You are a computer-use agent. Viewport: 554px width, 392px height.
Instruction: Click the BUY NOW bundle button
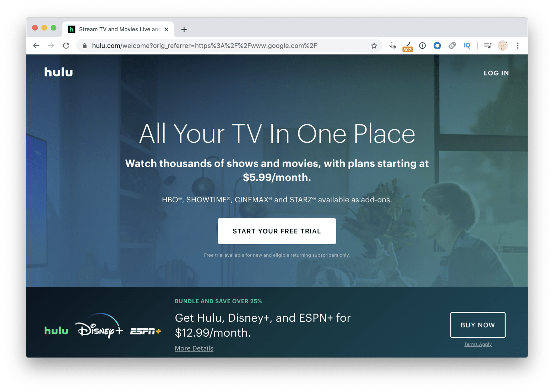pos(478,325)
